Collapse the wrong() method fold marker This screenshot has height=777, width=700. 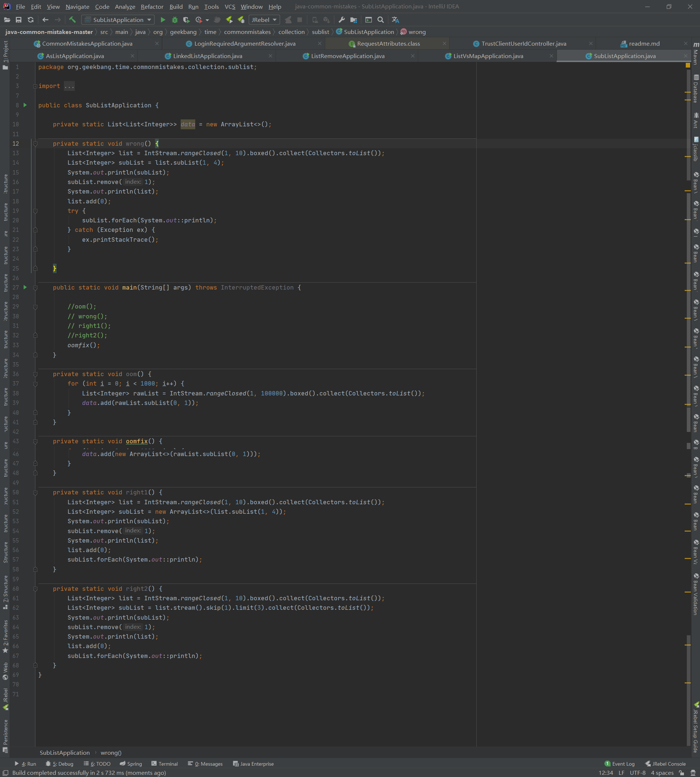[x=35, y=144]
